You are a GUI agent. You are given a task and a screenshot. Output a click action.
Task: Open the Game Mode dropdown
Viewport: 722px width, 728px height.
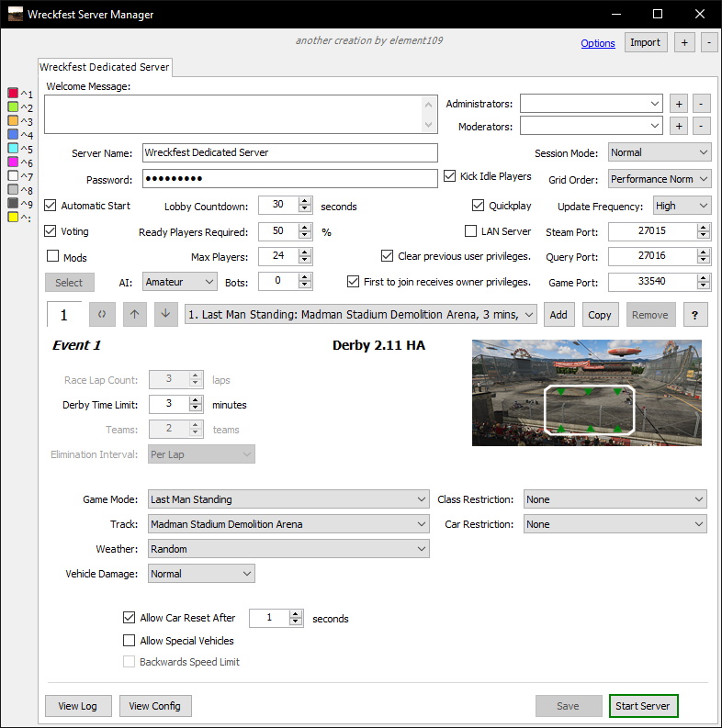(x=288, y=499)
